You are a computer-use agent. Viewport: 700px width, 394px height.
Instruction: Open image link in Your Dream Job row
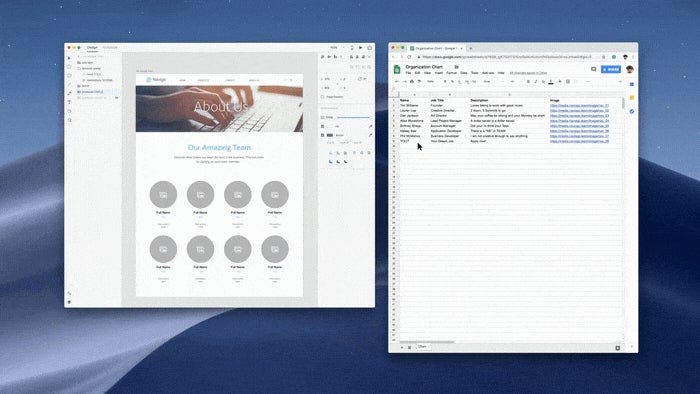click(579, 141)
